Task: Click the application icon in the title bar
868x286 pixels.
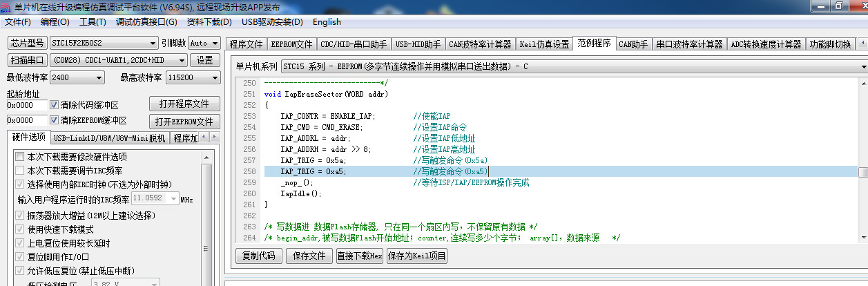Action: pyautogui.click(x=7, y=6)
